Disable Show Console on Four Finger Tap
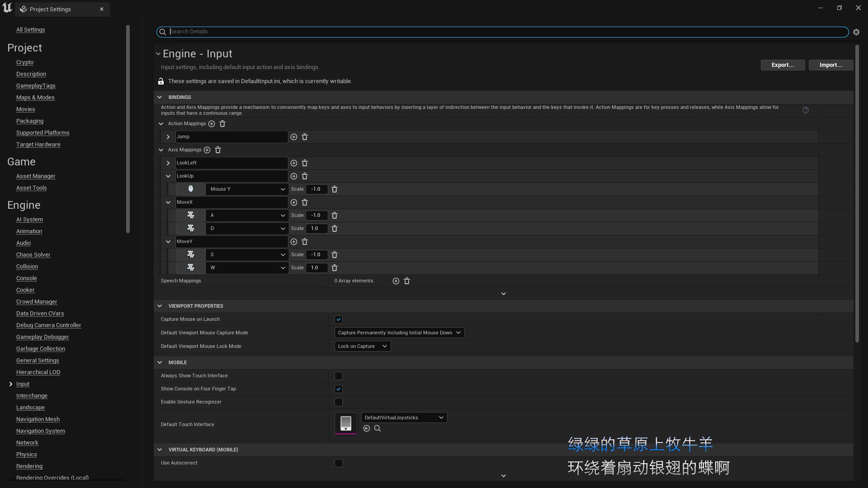This screenshot has width=868, height=488. (x=339, y=389)
